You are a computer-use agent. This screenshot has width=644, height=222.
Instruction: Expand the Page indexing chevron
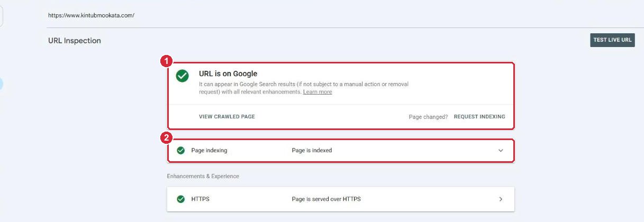point(501,151)
